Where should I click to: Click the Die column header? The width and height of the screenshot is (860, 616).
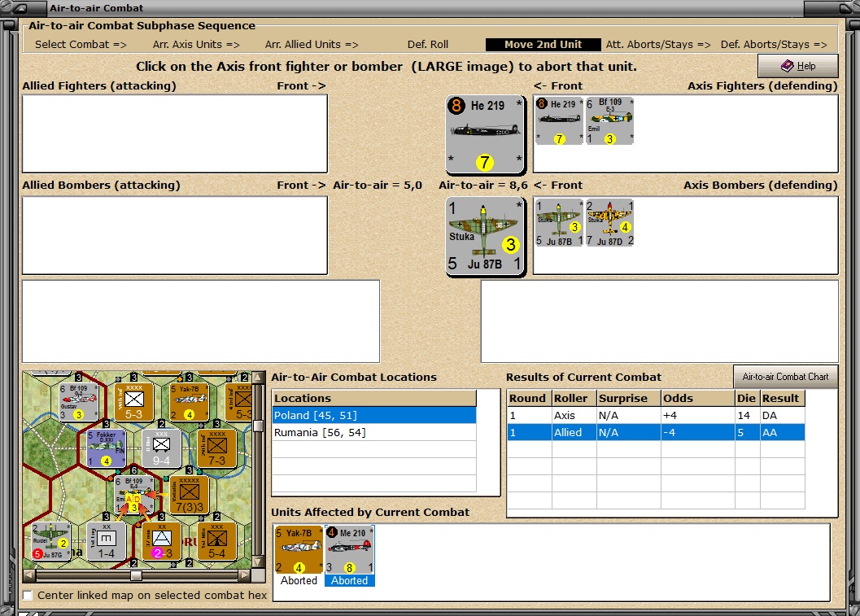pyautogui.click(x=748, y=398)
